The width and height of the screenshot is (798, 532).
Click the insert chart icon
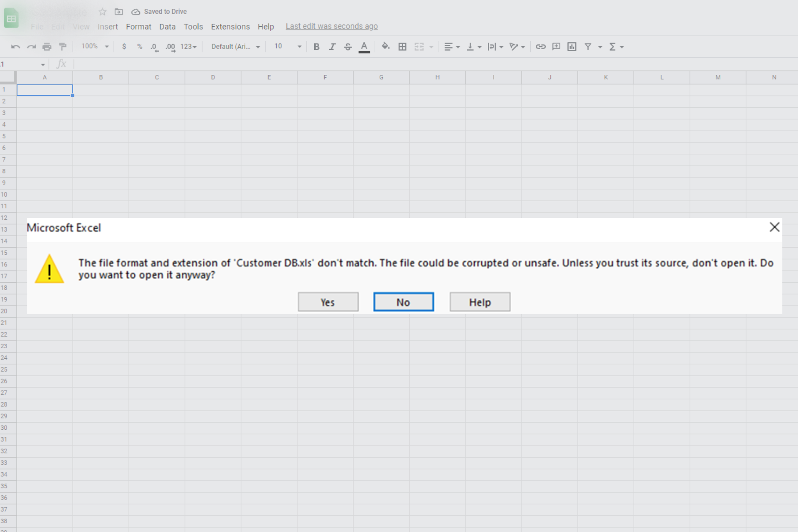click(x=572, y=47)
